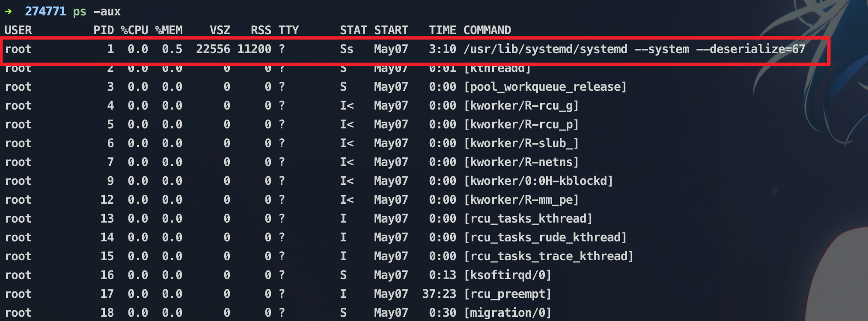Viewport: 868px width, 321px height.
Task: Click PID 17 in the list
Action: 107,294
